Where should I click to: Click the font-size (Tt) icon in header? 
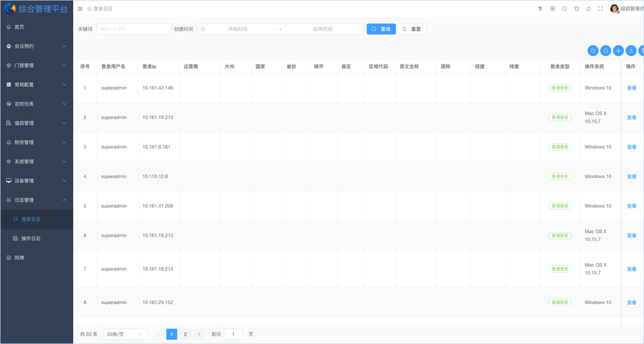[x=540, y=9]
